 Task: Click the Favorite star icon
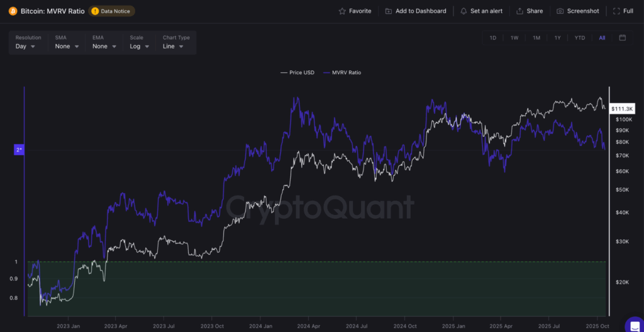tap(342, 11)
